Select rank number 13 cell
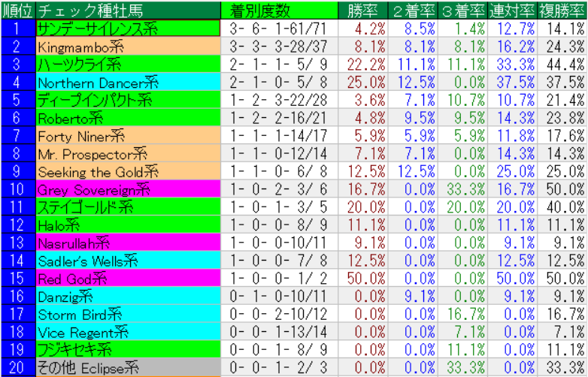The height and width of the screenshot is (377, 588). coord(18,243)
